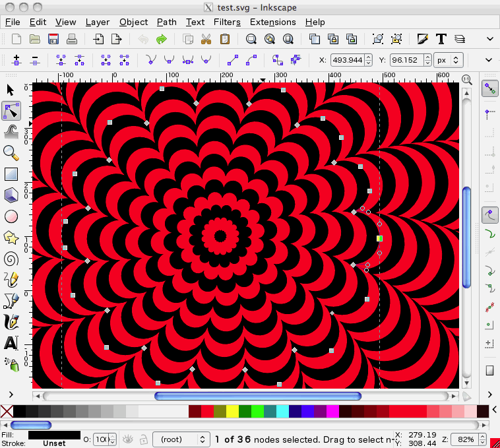Open the File menu
The width and height of the screenshot is (500, 448).
pos(13,22)
